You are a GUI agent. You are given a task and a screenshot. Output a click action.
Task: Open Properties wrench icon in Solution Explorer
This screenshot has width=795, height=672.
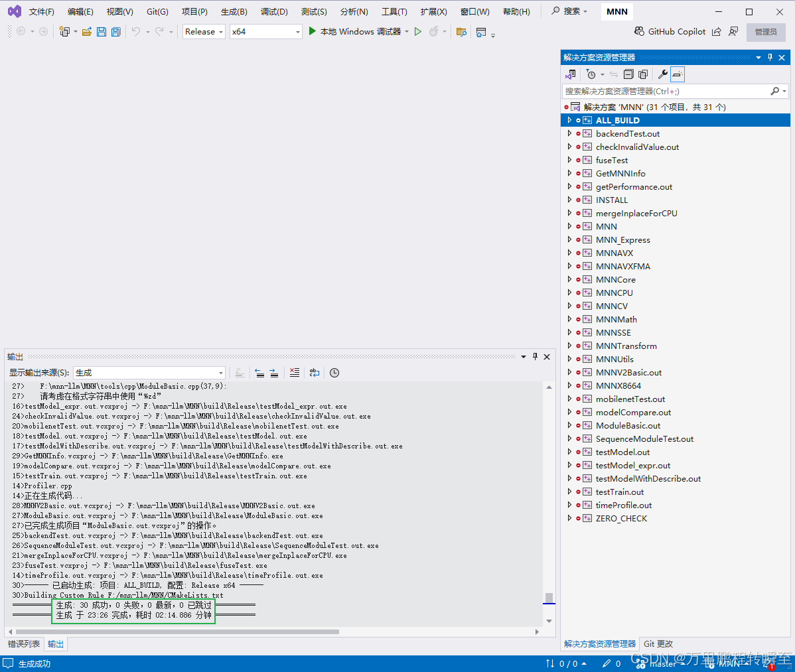(x=663, y=74)
